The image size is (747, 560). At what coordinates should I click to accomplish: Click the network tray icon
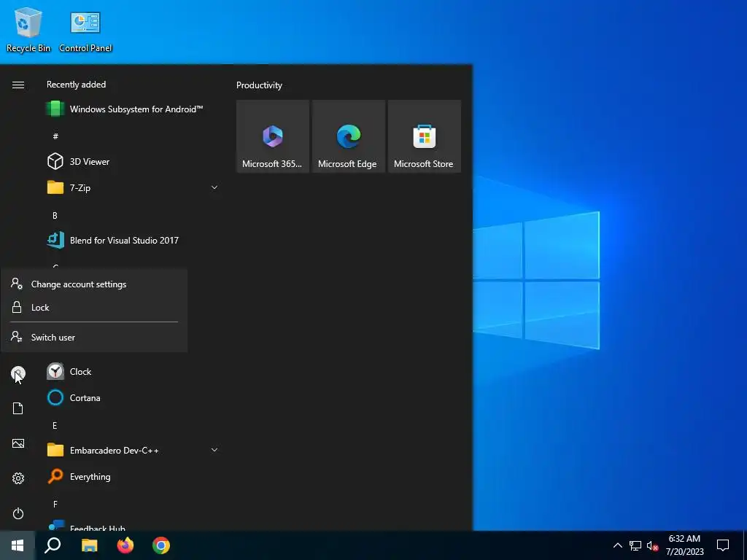635,545
